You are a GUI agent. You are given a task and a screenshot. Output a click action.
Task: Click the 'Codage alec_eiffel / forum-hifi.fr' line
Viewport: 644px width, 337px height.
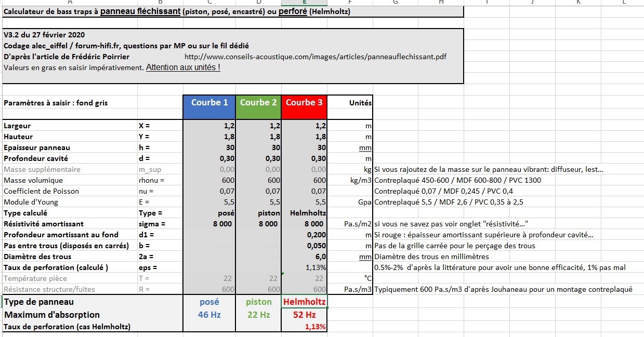tap(126, 46)
